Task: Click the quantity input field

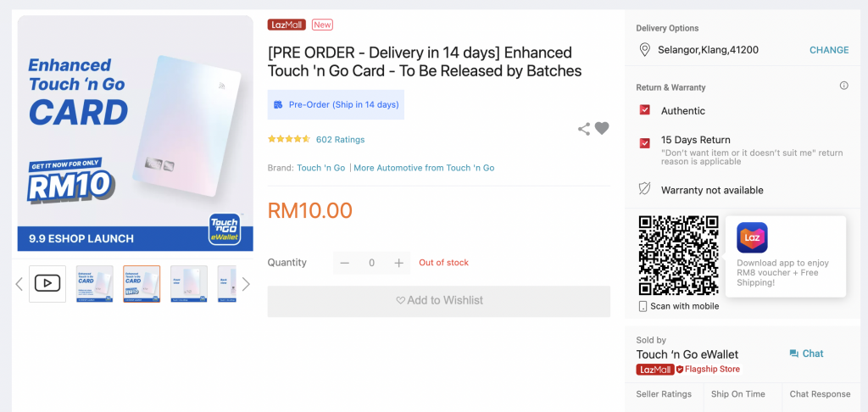Action: click(x=371, y=263)
